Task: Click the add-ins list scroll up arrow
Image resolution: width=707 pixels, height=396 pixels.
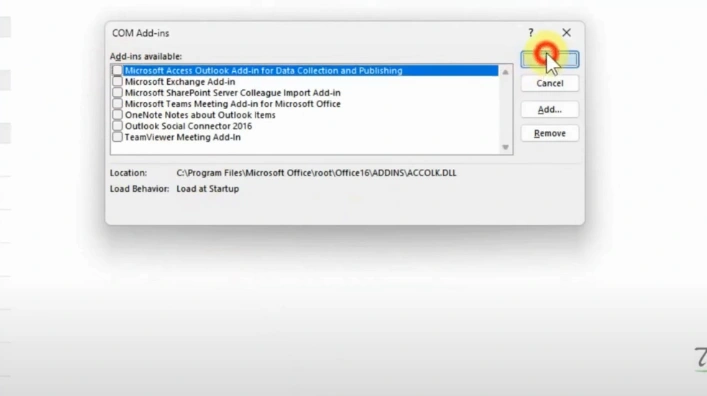Action: pos(505,72)
